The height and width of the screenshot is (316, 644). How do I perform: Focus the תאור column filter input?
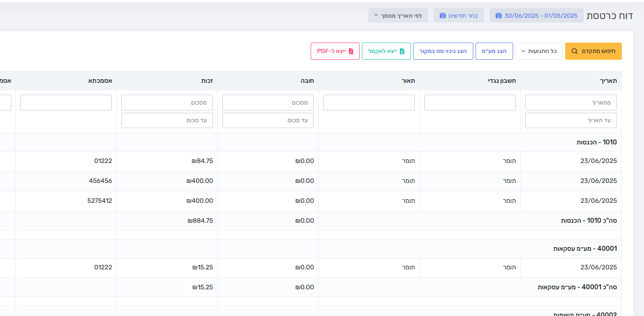[369, 102]
